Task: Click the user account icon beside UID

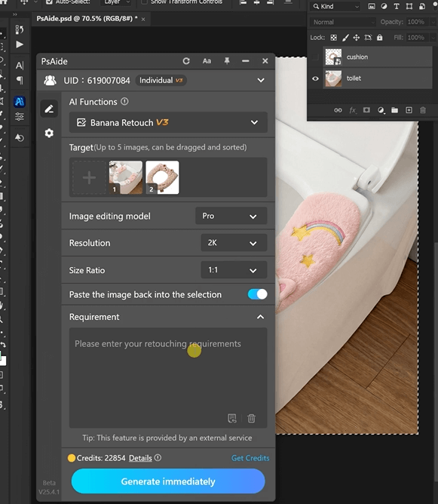Action: [50, 81]
